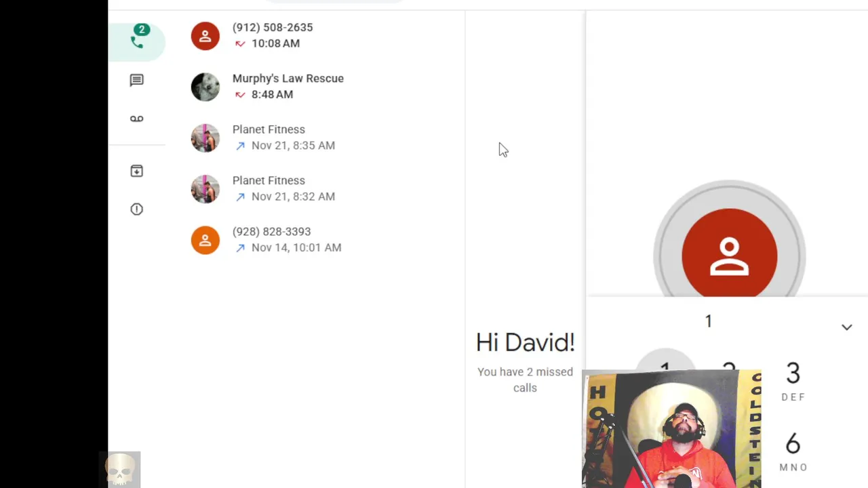Open the Messages tab icon
Screen dimensions: 868x488
pos(137,81)
